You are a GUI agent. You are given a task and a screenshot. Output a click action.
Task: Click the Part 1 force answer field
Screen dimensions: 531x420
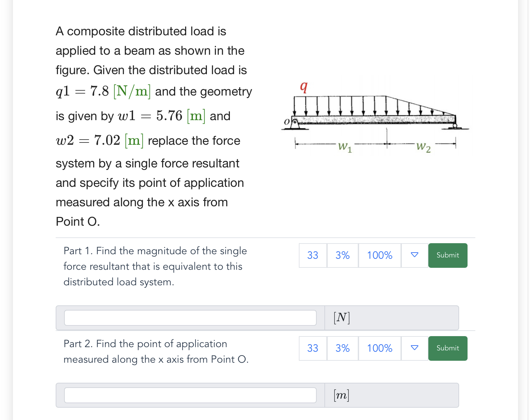click(190, 318)
